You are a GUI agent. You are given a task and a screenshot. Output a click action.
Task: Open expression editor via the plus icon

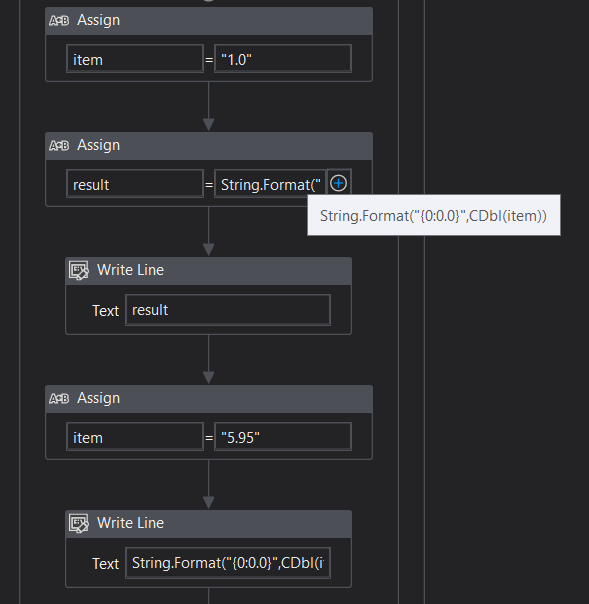(x=339, y=183)
